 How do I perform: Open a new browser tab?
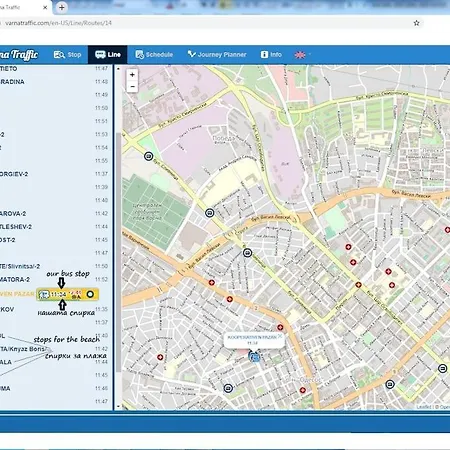coord(62,7)
